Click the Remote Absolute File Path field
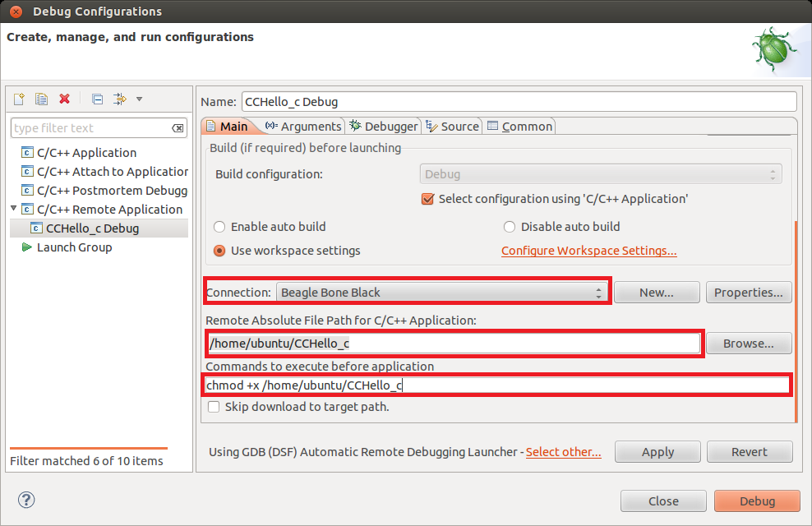The image size is (812, 526). (x=452, y=344)
